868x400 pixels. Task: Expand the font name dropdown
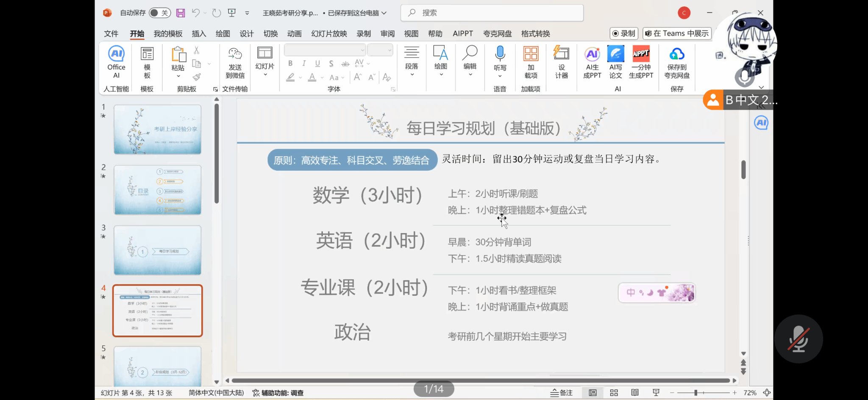tap(362, 50)
